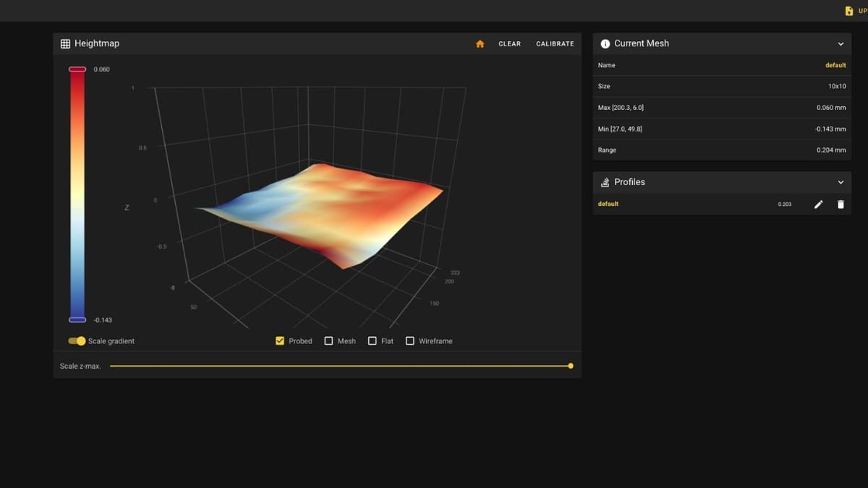
Task: Click the Heightmap grid panel icon
Action: [x=65, y=43]
